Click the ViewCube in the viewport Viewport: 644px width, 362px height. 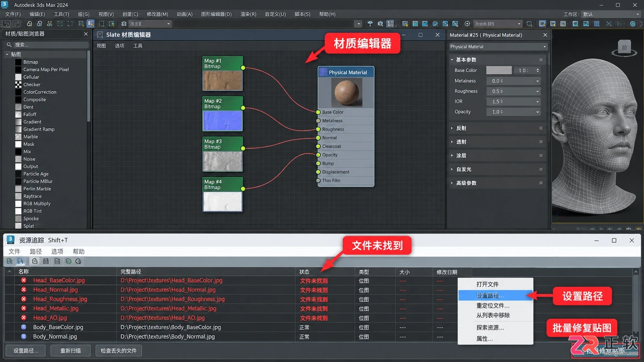click(x=624, y=48)
